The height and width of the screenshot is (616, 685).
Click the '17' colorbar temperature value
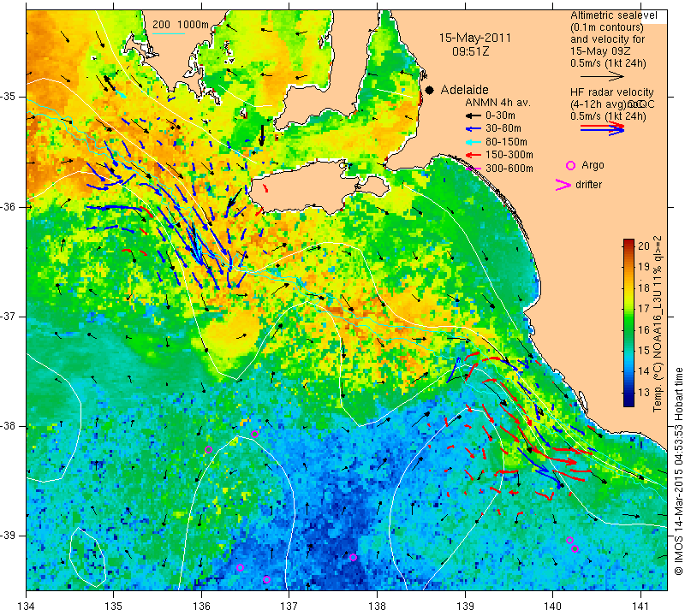(x=644, y=309)
